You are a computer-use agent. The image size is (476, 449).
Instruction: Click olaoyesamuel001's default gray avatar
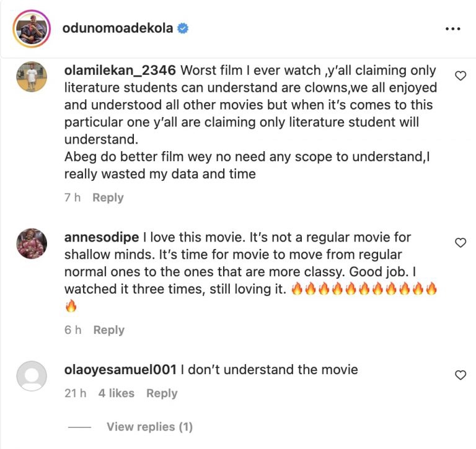(32, 376)
